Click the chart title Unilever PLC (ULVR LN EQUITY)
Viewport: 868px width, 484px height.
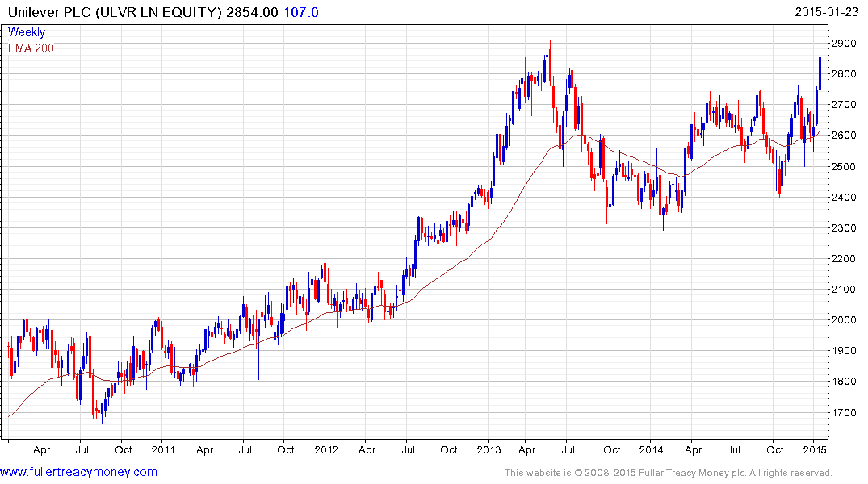[115, 12]
